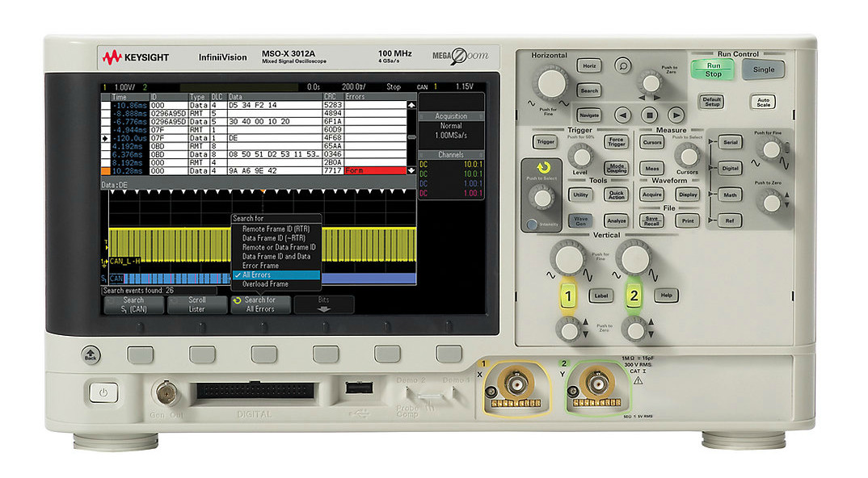Toggle the Ref waveform key
Viewport: 868px width, 478px height.
(x=730, y=220)
